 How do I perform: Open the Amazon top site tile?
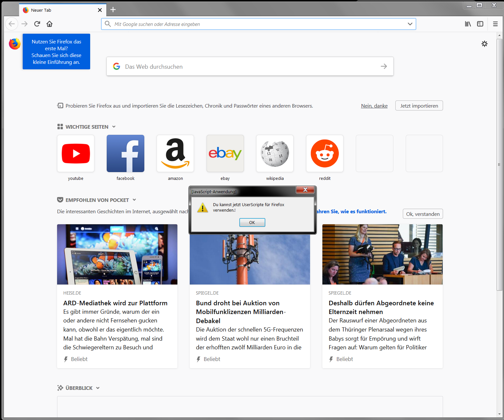[175, 153]
